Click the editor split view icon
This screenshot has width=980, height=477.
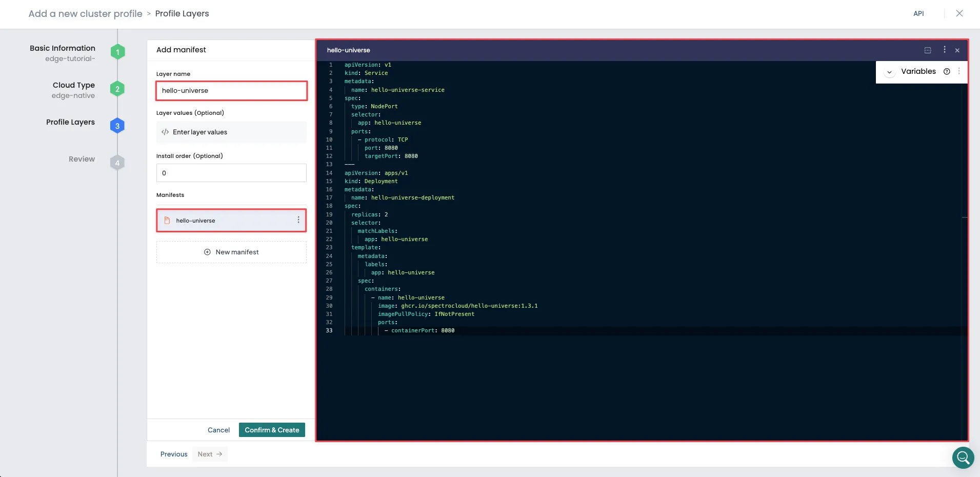click(928, 50)
